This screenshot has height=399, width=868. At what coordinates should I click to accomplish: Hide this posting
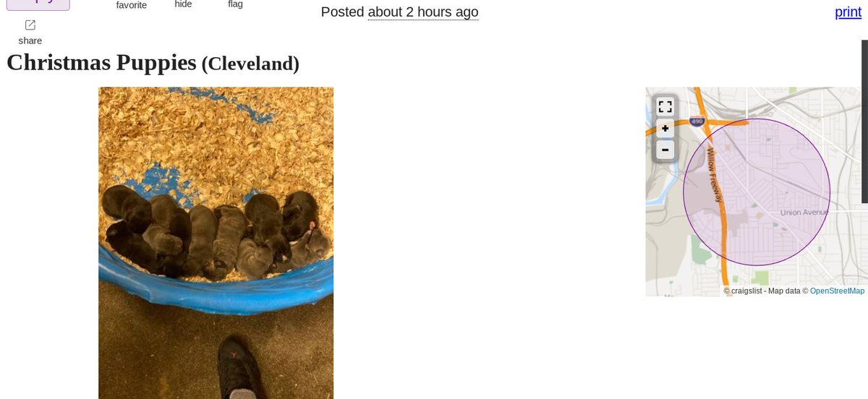tap(183, 4)
